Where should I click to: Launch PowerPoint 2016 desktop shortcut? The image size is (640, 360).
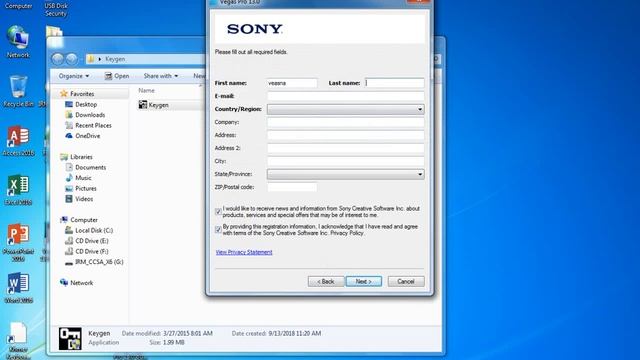tap(18, 242)
